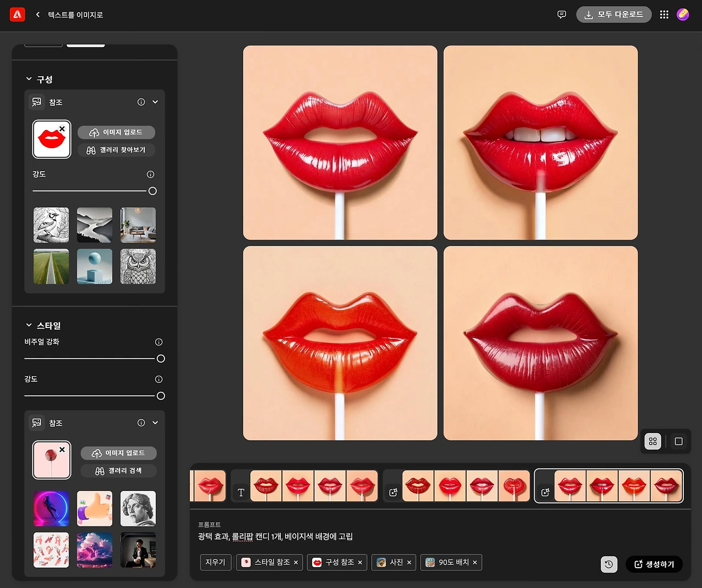Screen dimensions: 702x588
Task: Show info for the 스타일 참조 panel
Action: click(x=141, y=423)
